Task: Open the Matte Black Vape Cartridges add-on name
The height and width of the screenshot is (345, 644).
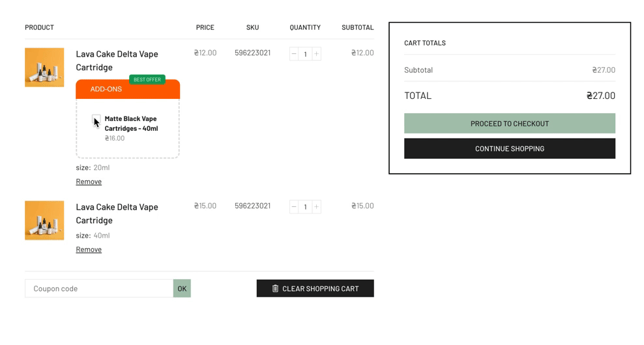Action: (x=131, y=124)
